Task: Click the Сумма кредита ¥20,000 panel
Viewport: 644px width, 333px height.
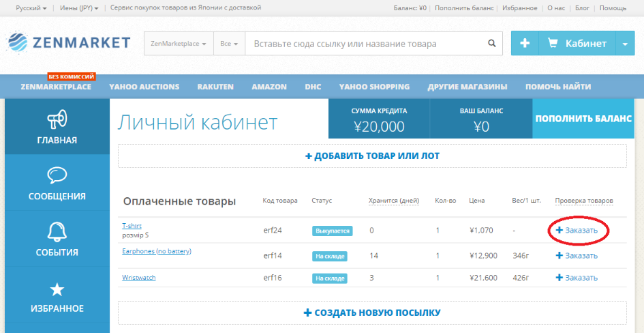Action: (379, 119)
